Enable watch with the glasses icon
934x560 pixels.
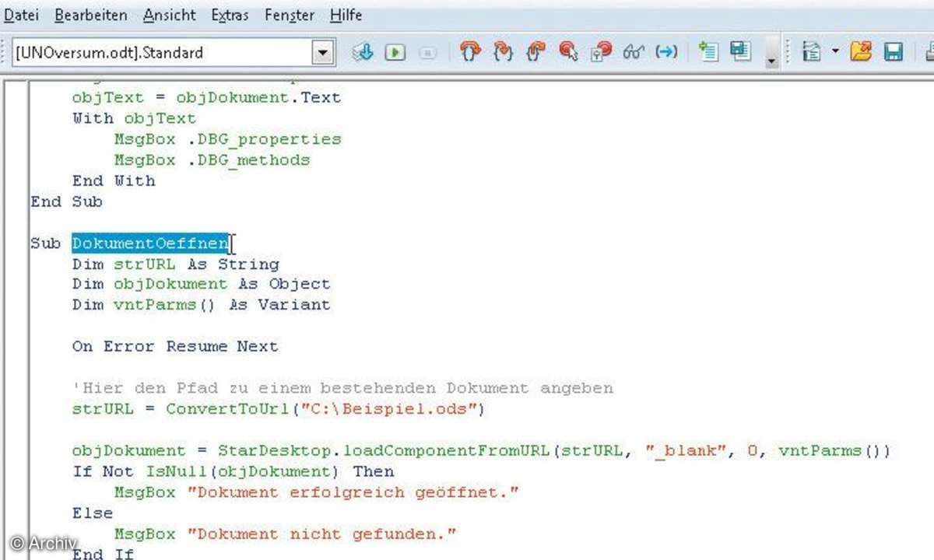[634, 52]
